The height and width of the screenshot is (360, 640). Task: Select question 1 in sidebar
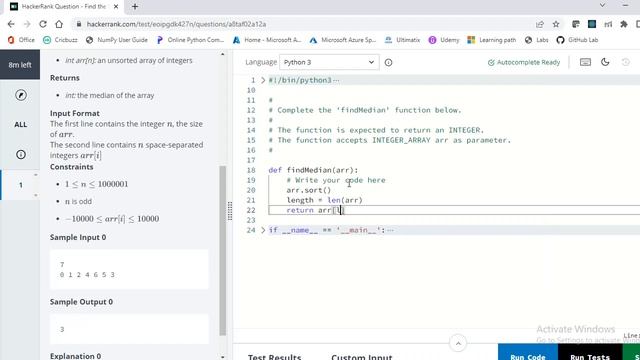tap(20, 185)
